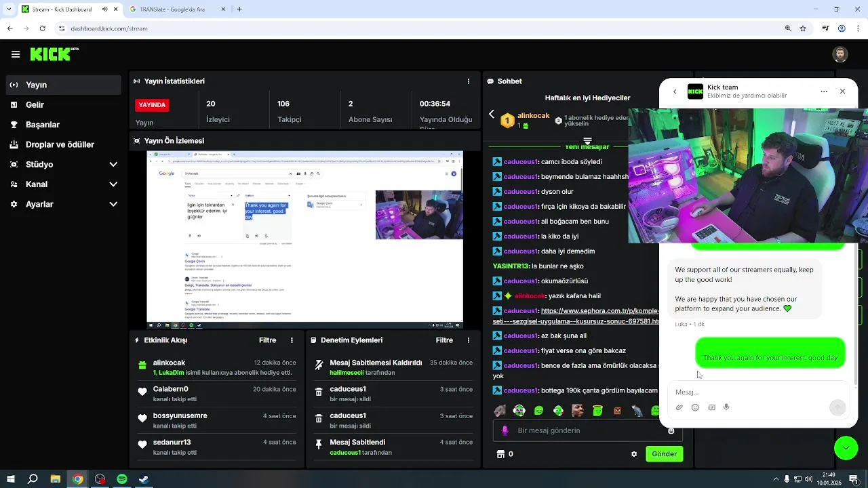Image resolution: width=868 pixels, height=488 pixels.
Task: Open chat settings gear icon
Action: pos(634,454)
